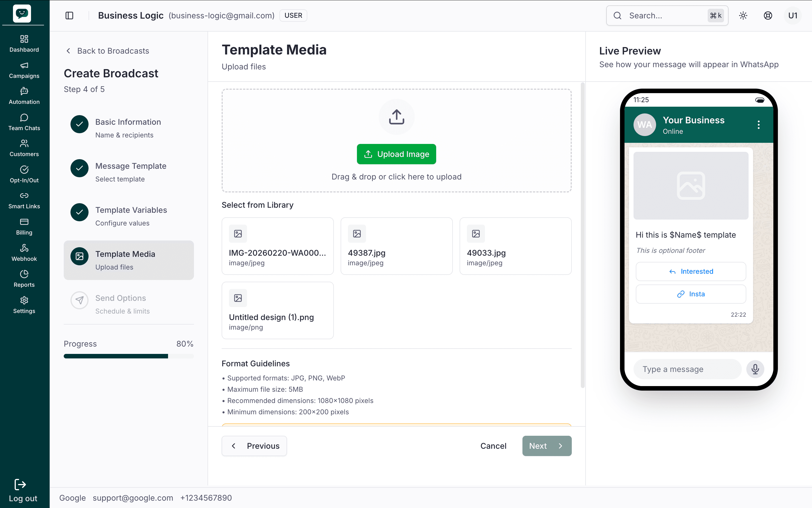This screenshot has height=508, width=812.
Task: Open the three-dot menu in the preview header
Action: pos(759,125)
